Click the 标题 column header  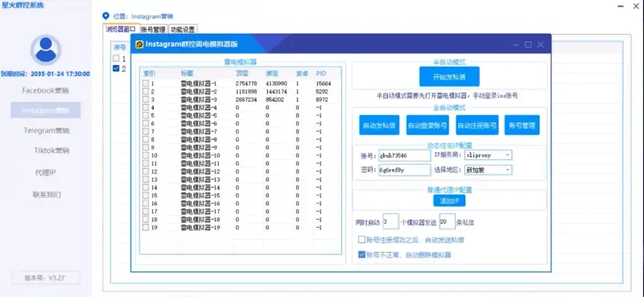click(x=188, y=73)
